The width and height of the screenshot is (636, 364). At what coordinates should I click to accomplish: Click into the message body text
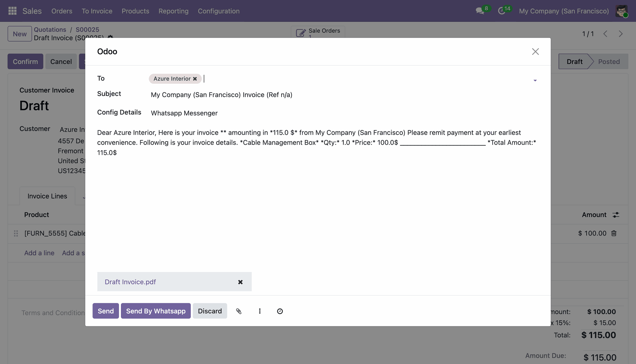coord(317,143)
